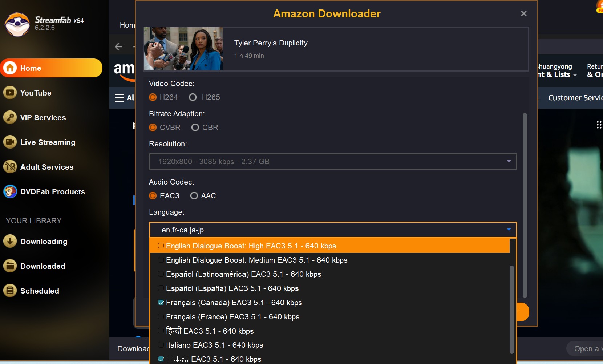
Task: Click the YouTube play icon in sidebar
Action: tap(10, 93)
